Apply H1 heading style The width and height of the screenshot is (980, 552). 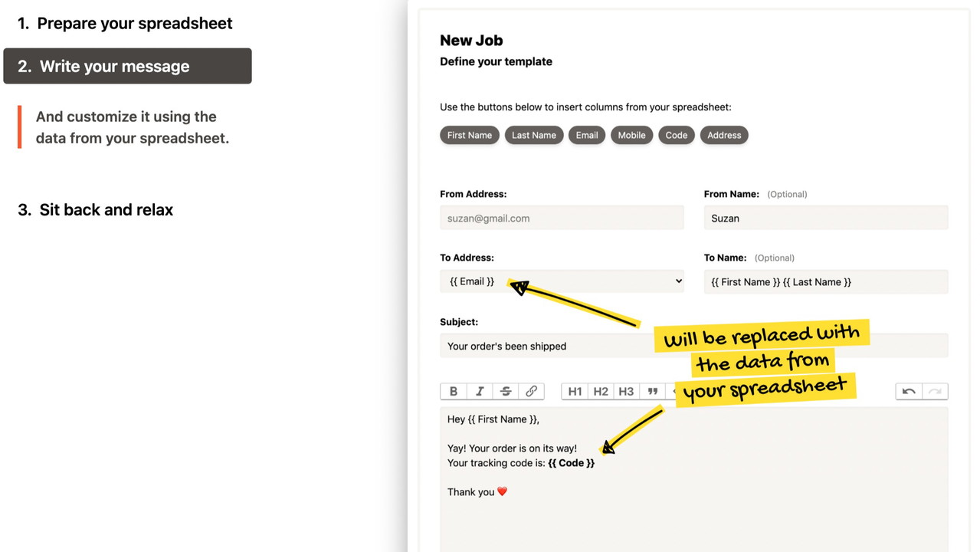tap(575, 391)
